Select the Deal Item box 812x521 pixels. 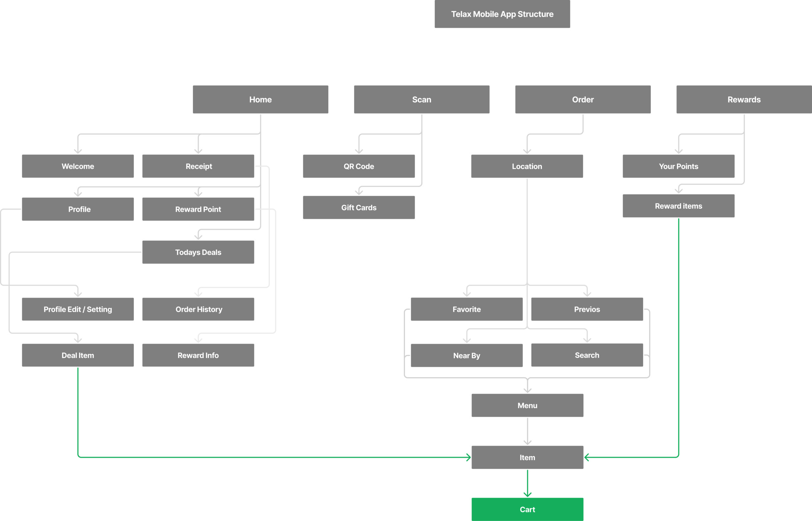tap(78, 355)
